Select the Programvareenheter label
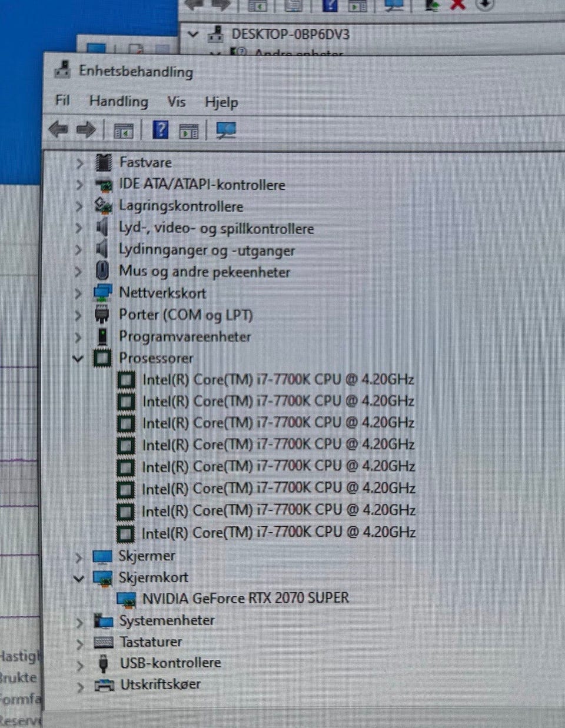Image resolution: width=565 pixels, height=728 pixels. [185, 336]
